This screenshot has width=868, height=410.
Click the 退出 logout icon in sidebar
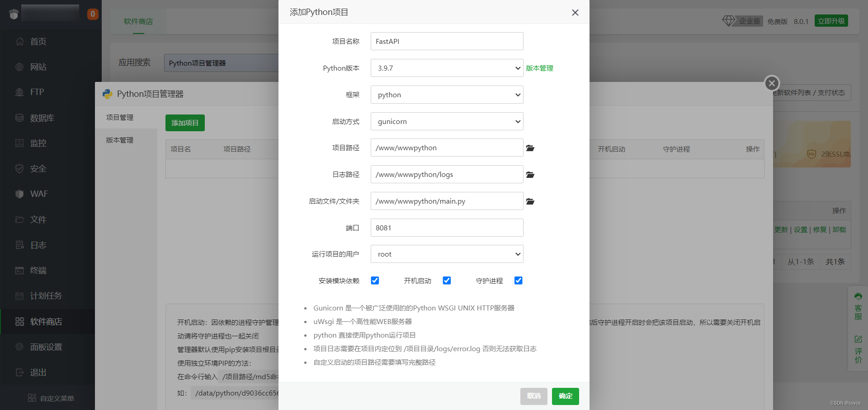tap(19, 372)
